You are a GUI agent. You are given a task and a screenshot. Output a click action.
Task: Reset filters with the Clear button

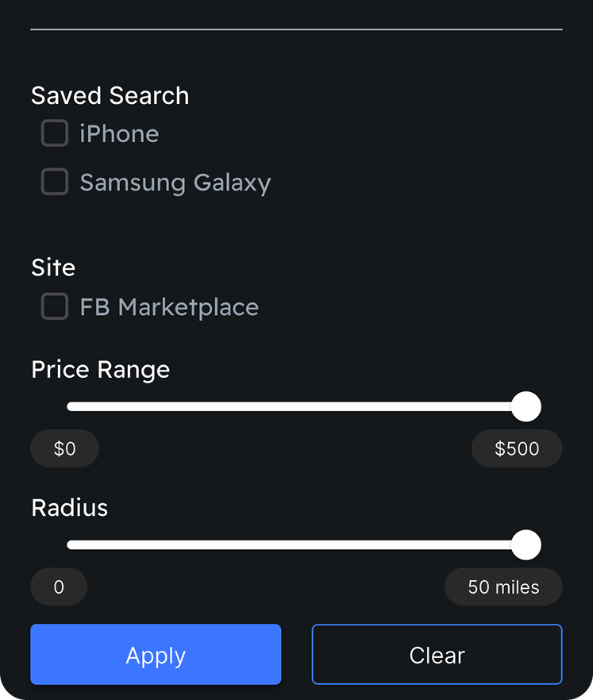coord(437,655)
